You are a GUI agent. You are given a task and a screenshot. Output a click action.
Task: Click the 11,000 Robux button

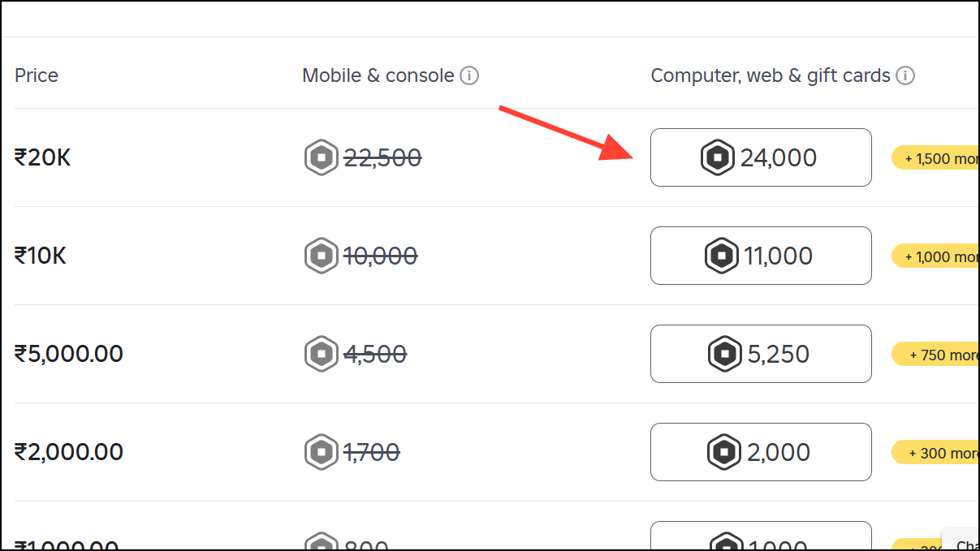click(761, 256)
